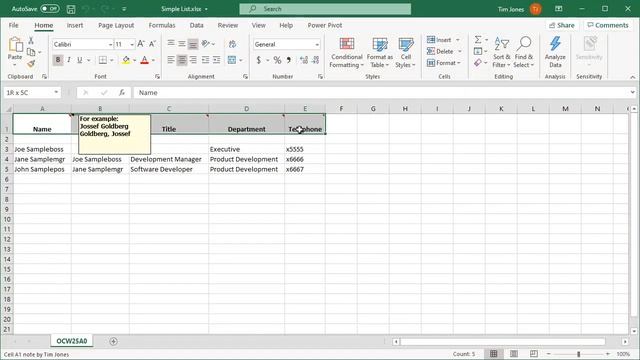Select the OCW25A0 sheet tab
The image size is (640, 360).
click(72, 341)
